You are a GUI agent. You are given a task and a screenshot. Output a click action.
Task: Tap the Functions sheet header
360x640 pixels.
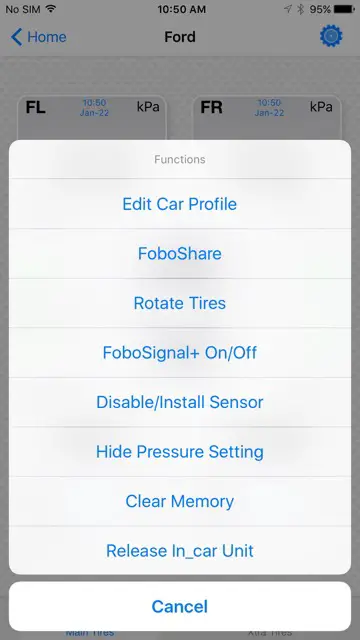[x=180, y=159]
